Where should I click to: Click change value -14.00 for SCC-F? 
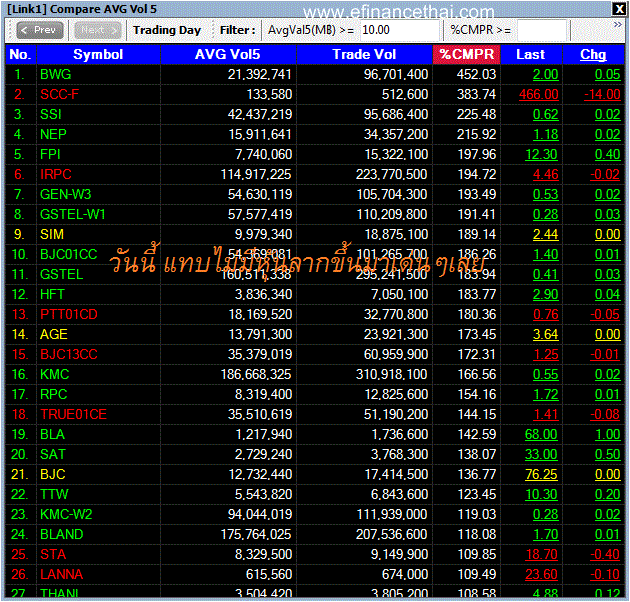(x=602, y=94)
